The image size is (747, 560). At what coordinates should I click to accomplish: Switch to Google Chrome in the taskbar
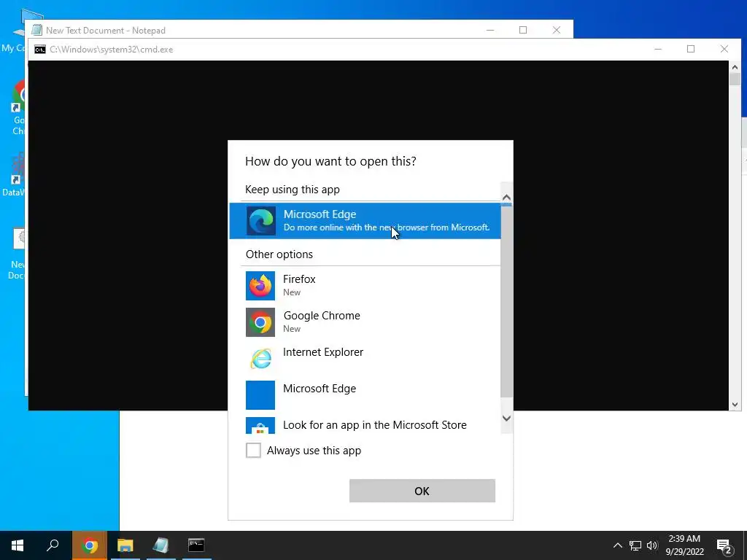[90, 545]
